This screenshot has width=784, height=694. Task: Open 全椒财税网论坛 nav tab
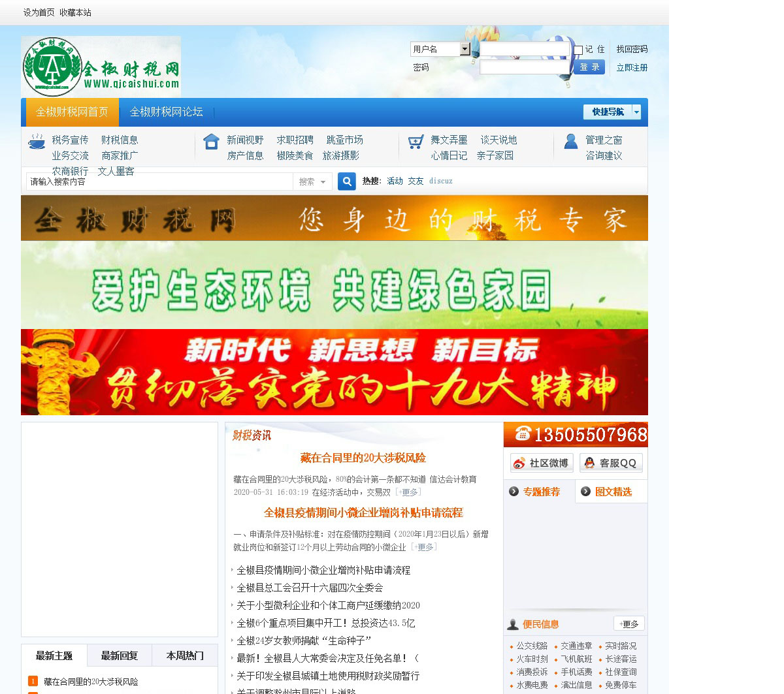pos(167,112)
